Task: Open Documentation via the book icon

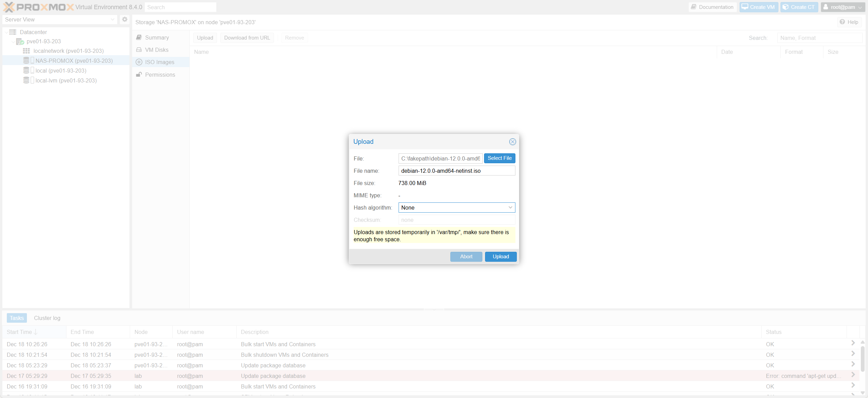Action: 694,7
